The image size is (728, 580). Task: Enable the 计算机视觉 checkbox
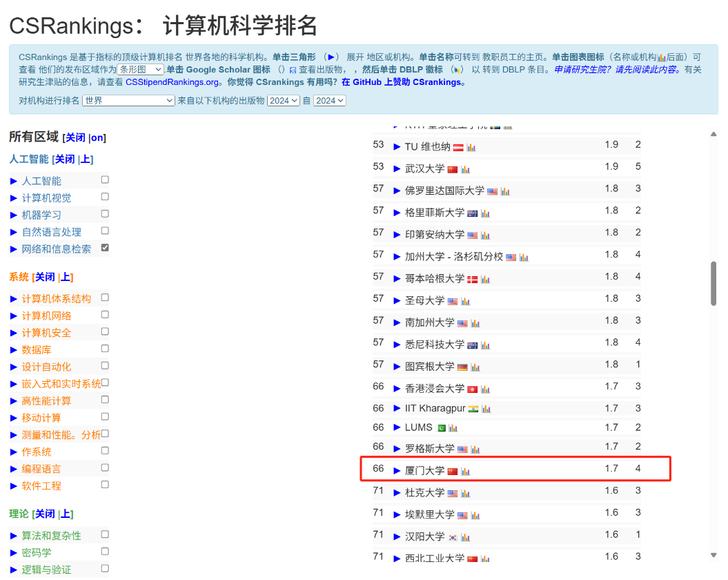(105, 197)
